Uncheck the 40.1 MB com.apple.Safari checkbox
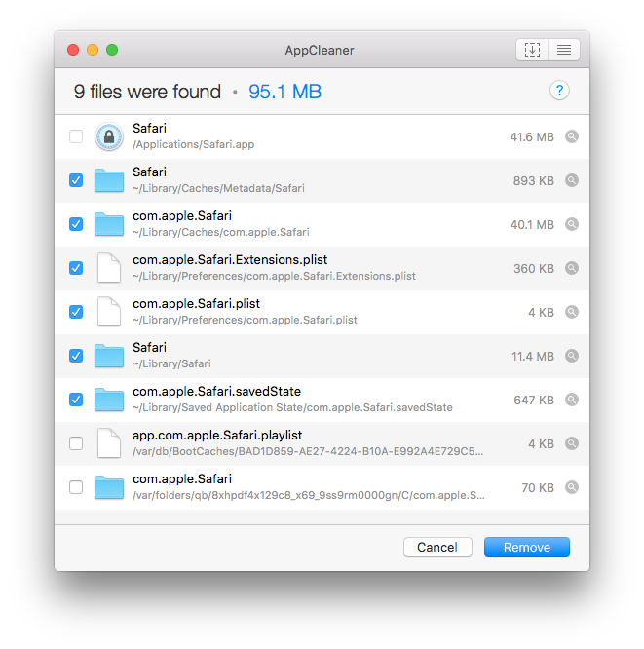Image resolution: width=644 pixels, height=649 pixels. coord(76,224)
